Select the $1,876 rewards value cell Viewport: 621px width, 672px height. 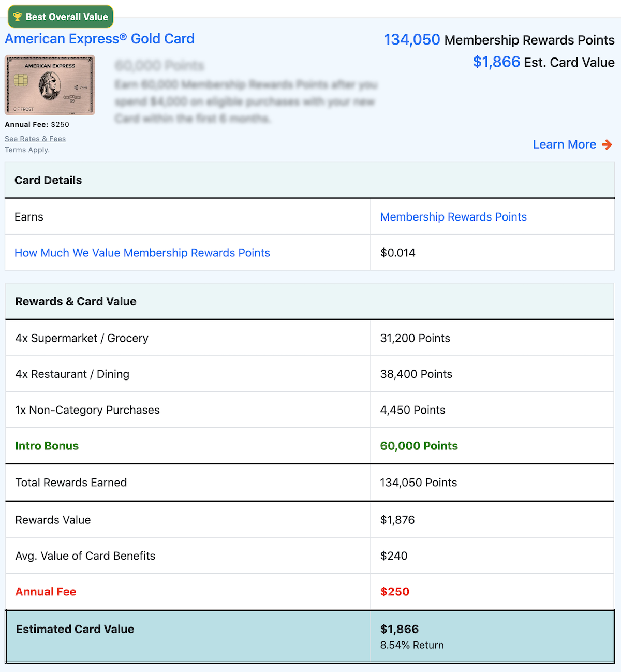coord(397,520)
